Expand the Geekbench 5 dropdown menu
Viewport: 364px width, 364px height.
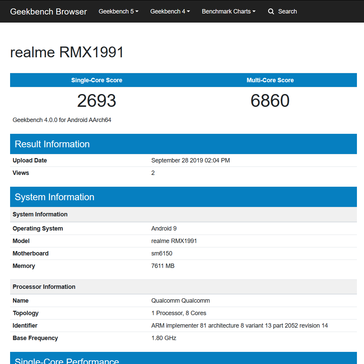[x=118, y=11]
